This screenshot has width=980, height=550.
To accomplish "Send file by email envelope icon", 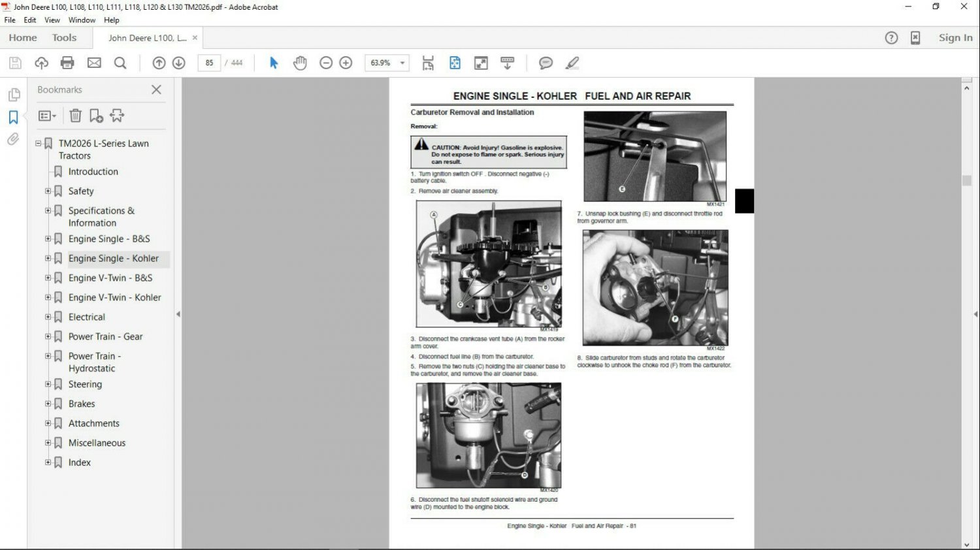I will [x=94, y=63].
